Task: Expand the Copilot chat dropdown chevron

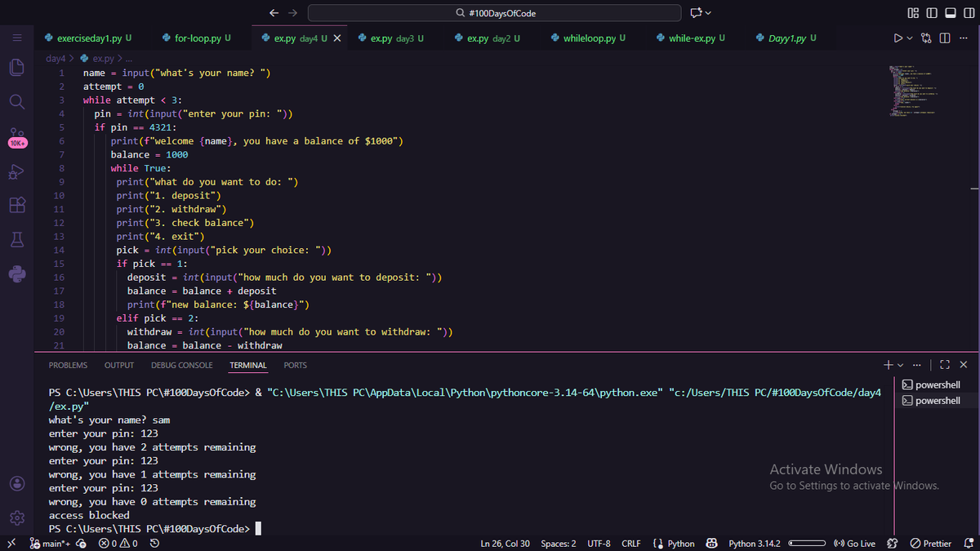Action: coord(708,12)
